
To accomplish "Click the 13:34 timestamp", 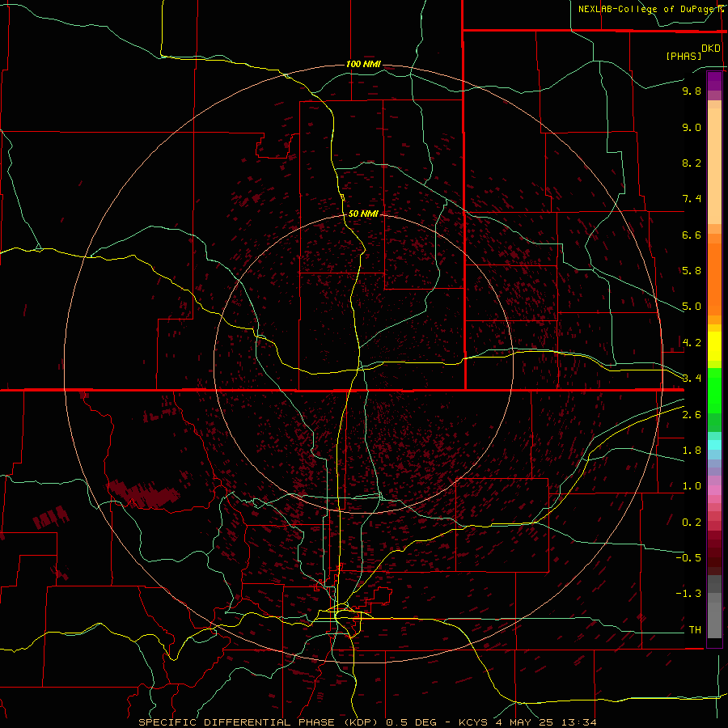I will click(578, 722).
